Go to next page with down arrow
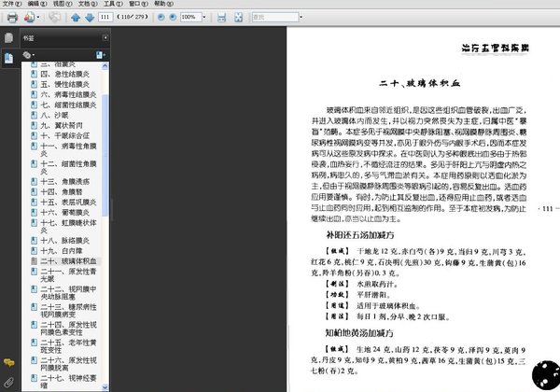 [89, 17]
